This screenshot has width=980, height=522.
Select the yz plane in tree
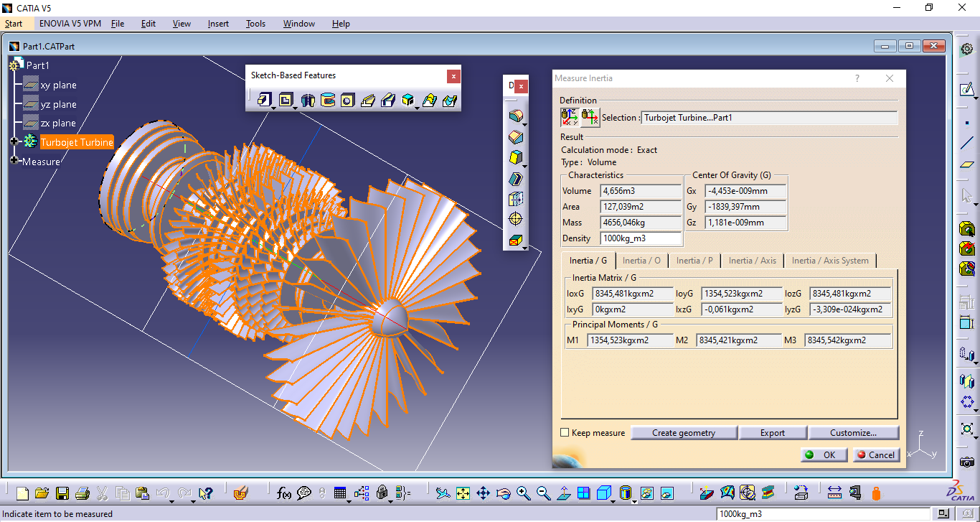coord(58,104)
